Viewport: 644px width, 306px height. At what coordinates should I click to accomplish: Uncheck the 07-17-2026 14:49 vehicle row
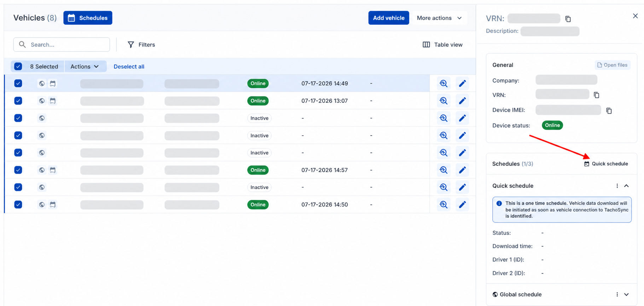pyautogui.click(x=18, y=84)
